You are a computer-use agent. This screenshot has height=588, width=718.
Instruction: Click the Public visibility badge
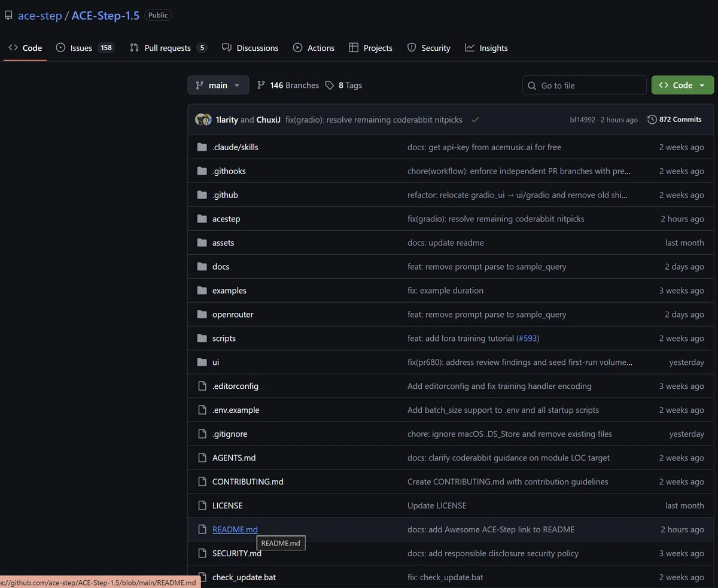[x=158, y=16]
